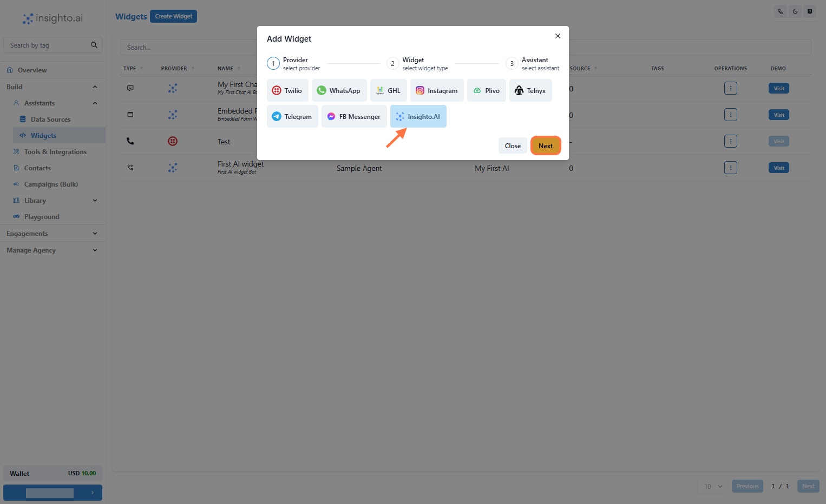This screenshot has width=826, height=504.
Task: Visit demo for First AI widget
Action: click(779, 168)
